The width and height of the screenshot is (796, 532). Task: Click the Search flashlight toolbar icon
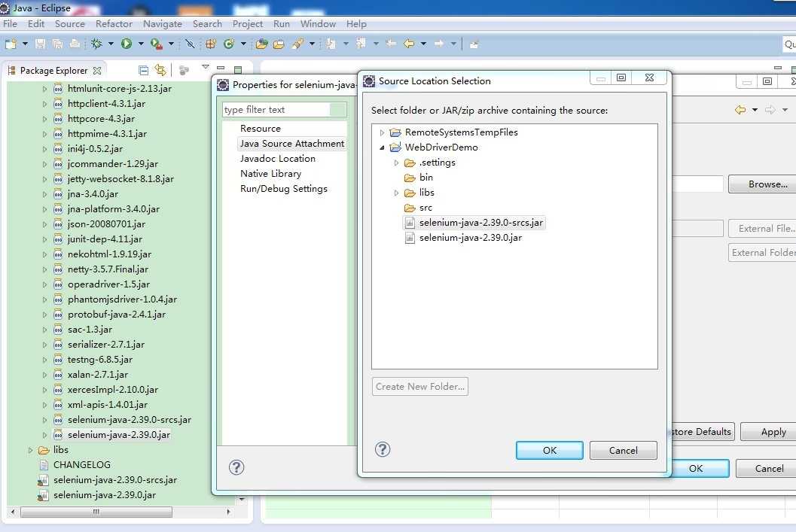(x=297, y=44)
